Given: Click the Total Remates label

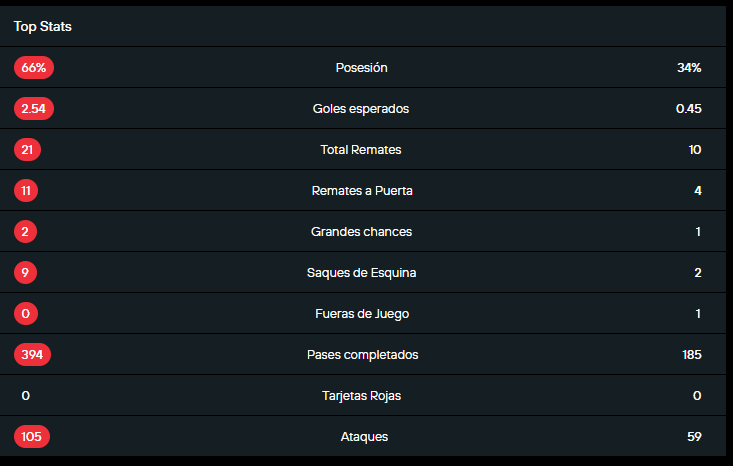Looking at the screenshot, I should pos(361,150).
